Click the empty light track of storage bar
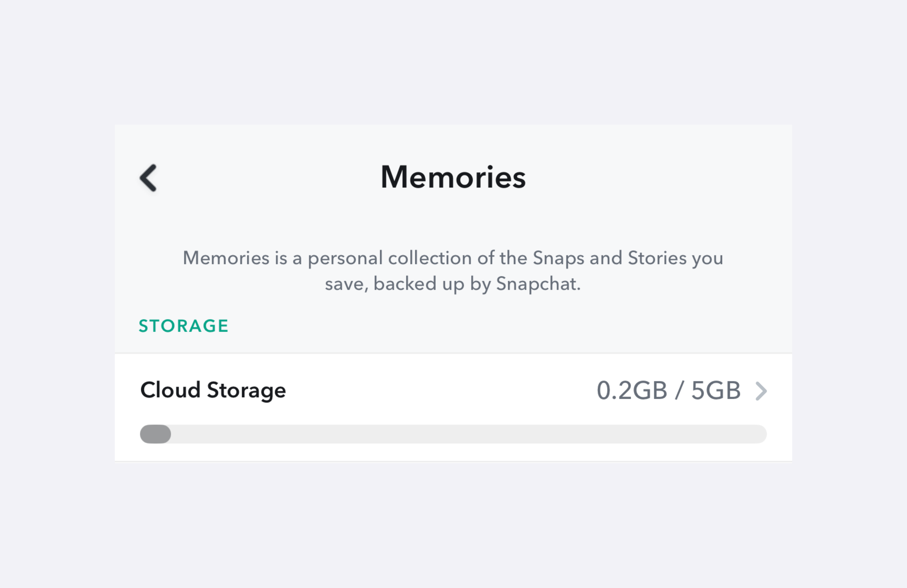 (x=469, y=434)
